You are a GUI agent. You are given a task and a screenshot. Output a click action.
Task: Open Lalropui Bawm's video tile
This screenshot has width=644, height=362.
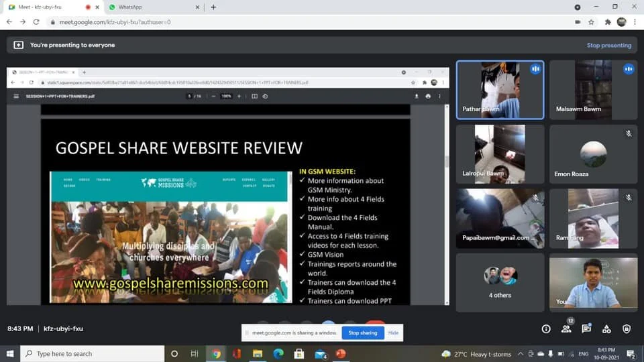pos(500,154)
